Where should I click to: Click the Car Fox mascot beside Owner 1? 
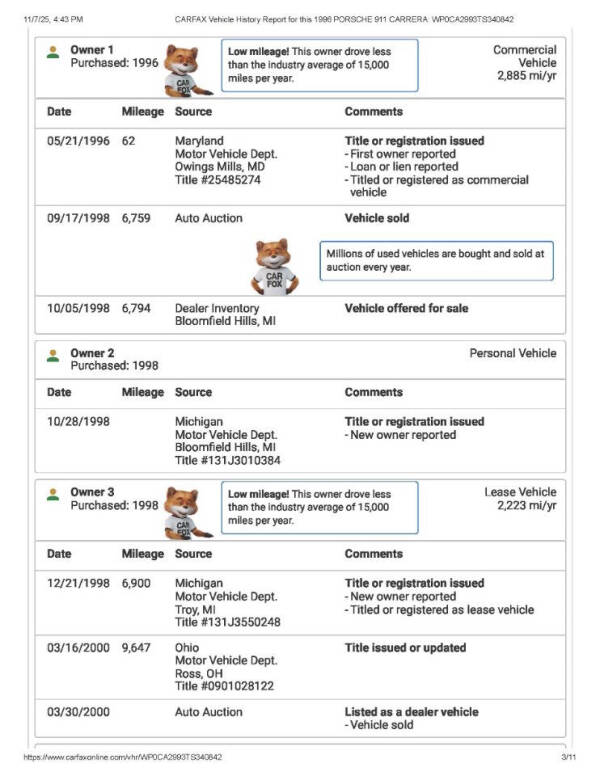tap(182, 69)
